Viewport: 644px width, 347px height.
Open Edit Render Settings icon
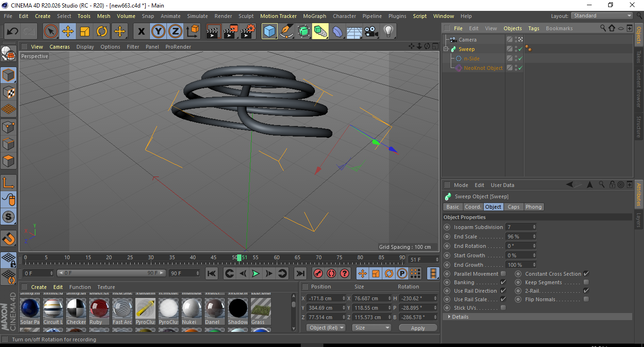[248, 32]
